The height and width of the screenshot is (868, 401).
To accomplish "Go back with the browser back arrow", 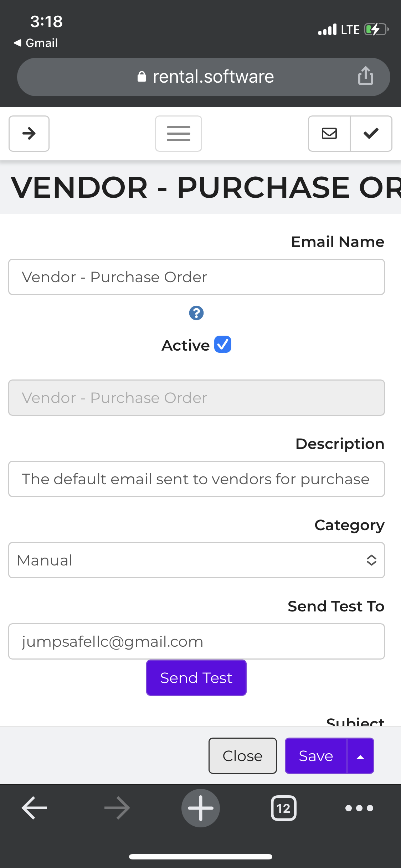I will click(34, 808).
